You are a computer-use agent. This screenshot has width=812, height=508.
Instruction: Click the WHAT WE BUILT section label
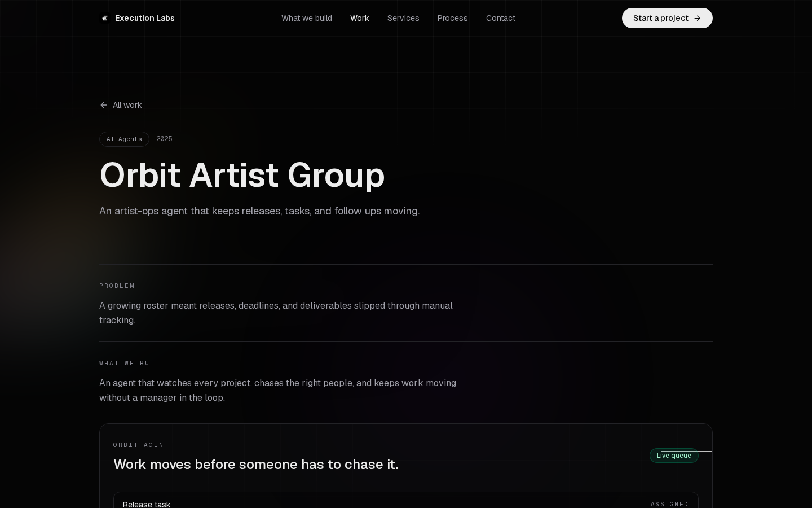[132, 363]
